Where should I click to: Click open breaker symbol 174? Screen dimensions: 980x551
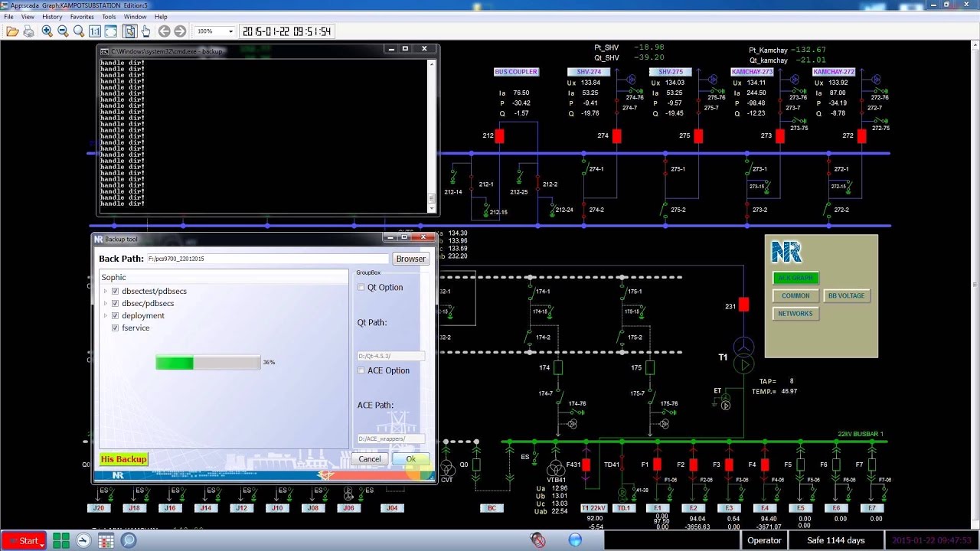(558, 368)
